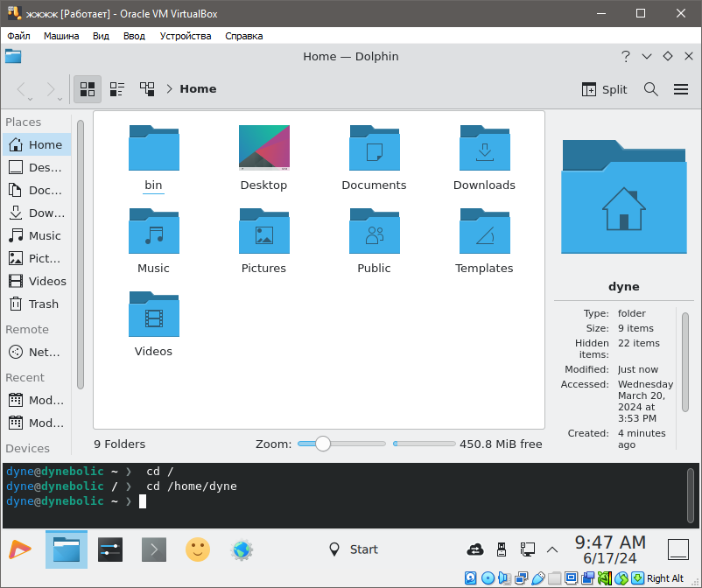The image size is (702, 588).
Task: Click in the terminal command prompt
Action: 143,501
